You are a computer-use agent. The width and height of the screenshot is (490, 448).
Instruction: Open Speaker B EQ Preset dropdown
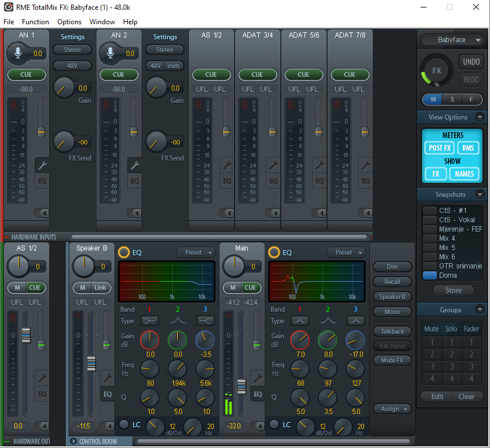point(196,252)
